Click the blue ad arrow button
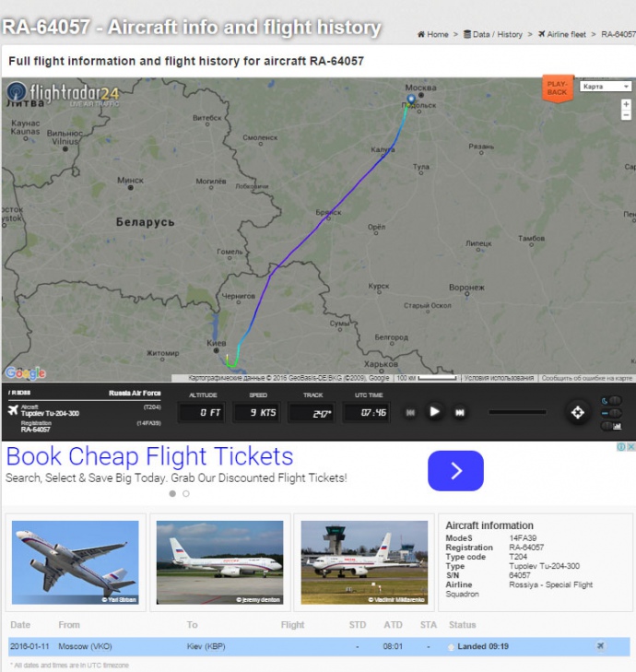This screenshot has height=672, width=636. (455, 470)
